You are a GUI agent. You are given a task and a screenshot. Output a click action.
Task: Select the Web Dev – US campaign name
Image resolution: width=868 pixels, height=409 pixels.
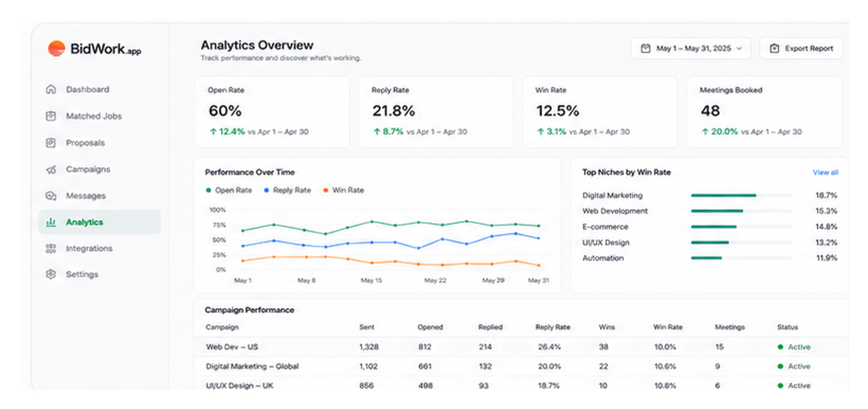point(232,347)
